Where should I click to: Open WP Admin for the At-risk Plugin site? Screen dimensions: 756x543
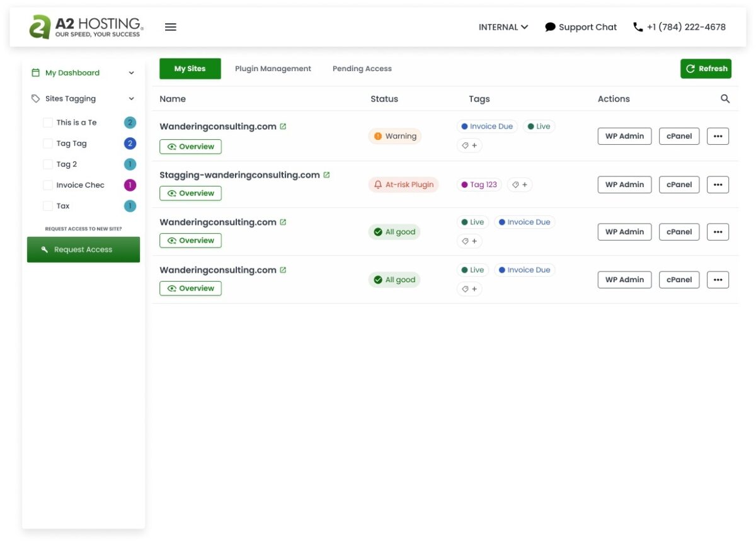(624, 184)
